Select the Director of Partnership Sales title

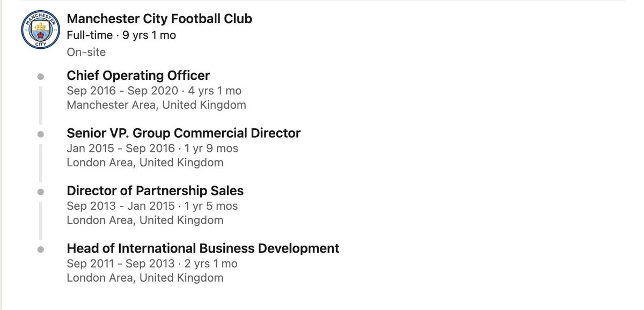coord(155,190)
